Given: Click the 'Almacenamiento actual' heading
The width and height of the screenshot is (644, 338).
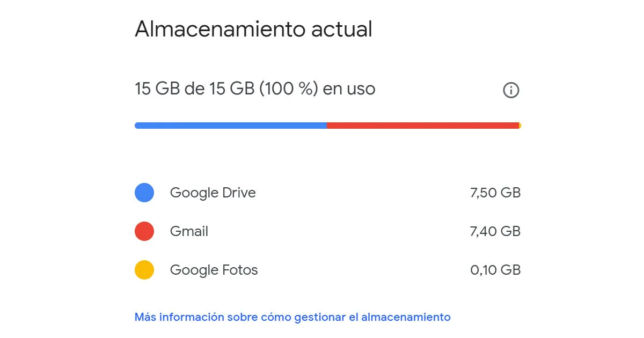Looking at the screenshot, I should click(253, 30).
